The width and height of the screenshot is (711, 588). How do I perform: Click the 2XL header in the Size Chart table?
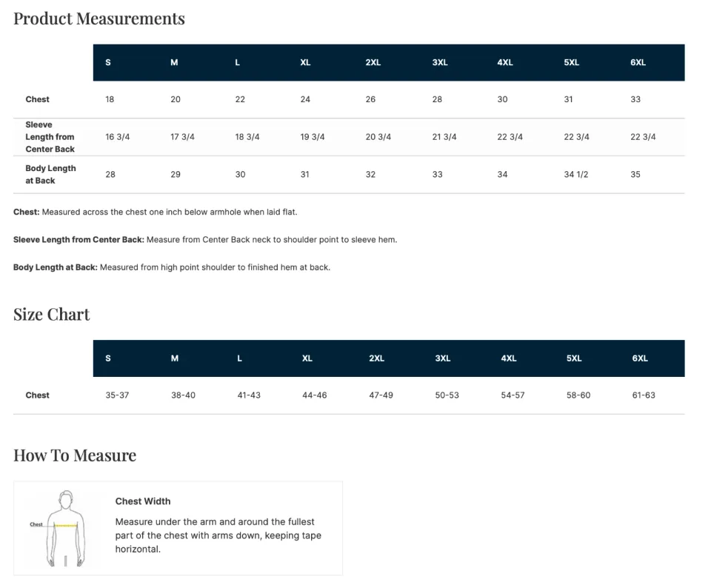376,358
